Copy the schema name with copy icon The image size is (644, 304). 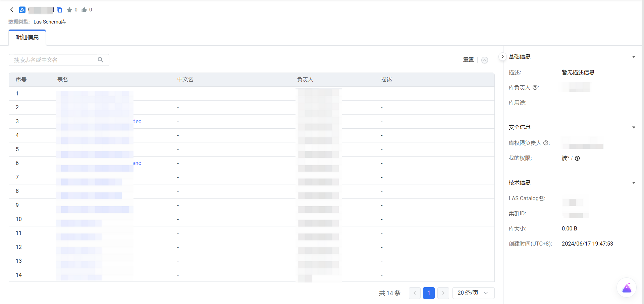[x=59, y=10]
